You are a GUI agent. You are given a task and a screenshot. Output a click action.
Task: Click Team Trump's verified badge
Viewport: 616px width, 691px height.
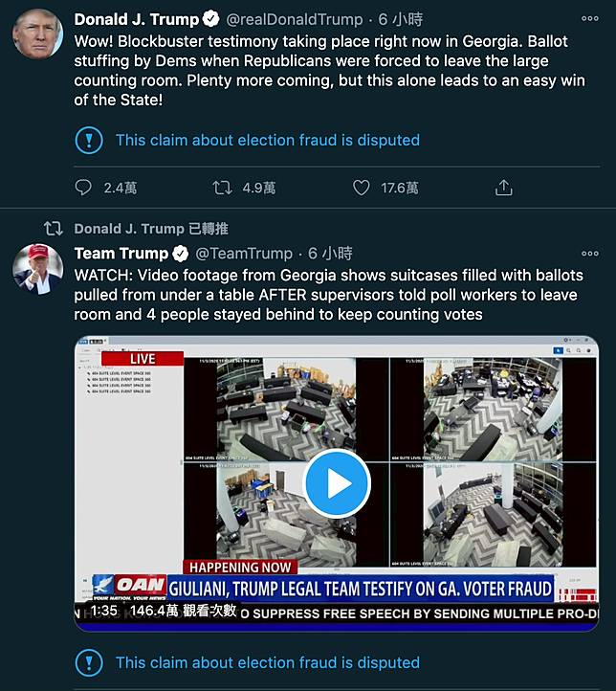point(180,254)
